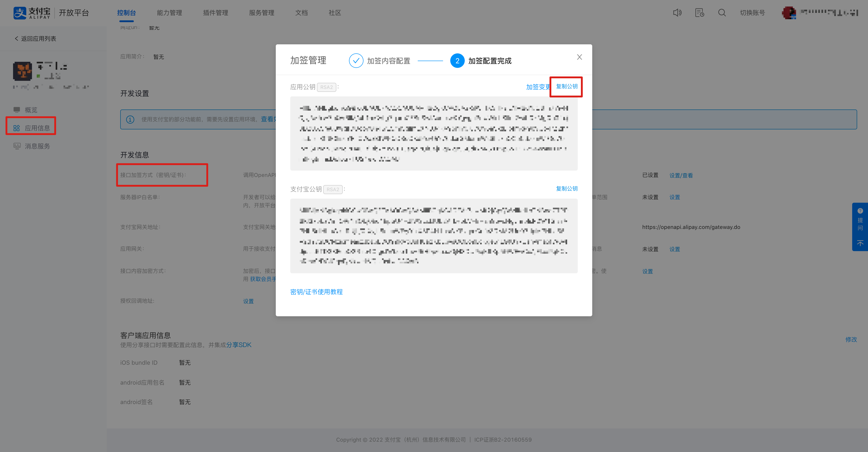Screen dimensions: 868x452
Task: Click the 加签内容配置 step label
Action: coord(389,61)
